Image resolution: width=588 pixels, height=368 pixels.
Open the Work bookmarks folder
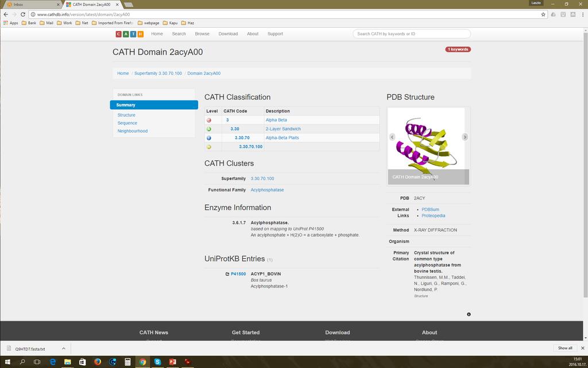pyautogui.click(x=64, y=23)
